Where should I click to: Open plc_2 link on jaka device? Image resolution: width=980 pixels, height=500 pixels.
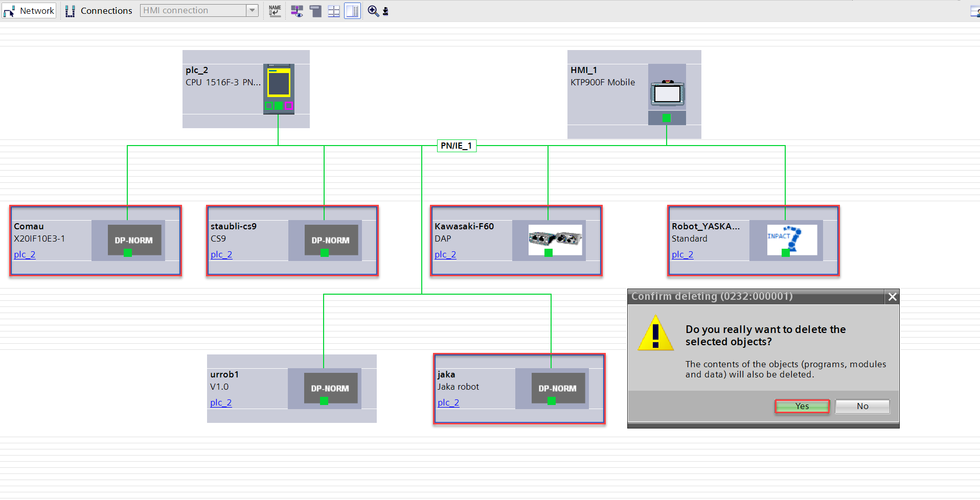tap(448, 402)
